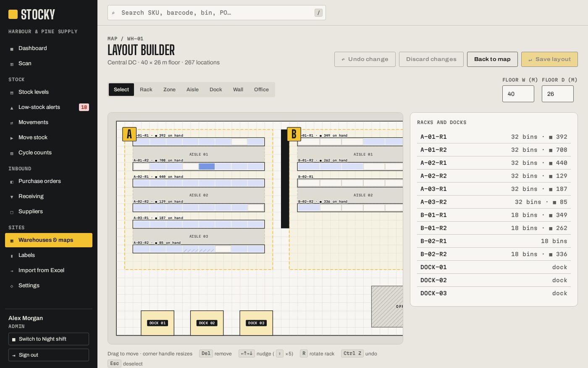Viewport: 588px width, 368px height.
Task: Open Import from Excel
Action: tap(49, 270)
